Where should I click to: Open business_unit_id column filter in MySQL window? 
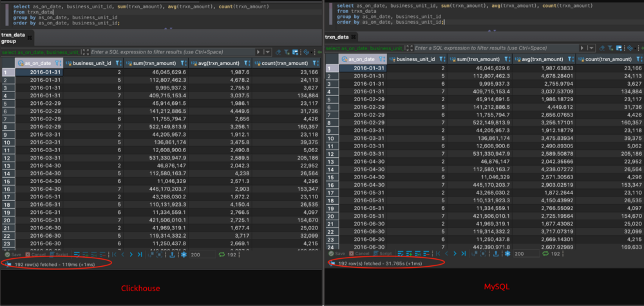[x=442, y=59]
